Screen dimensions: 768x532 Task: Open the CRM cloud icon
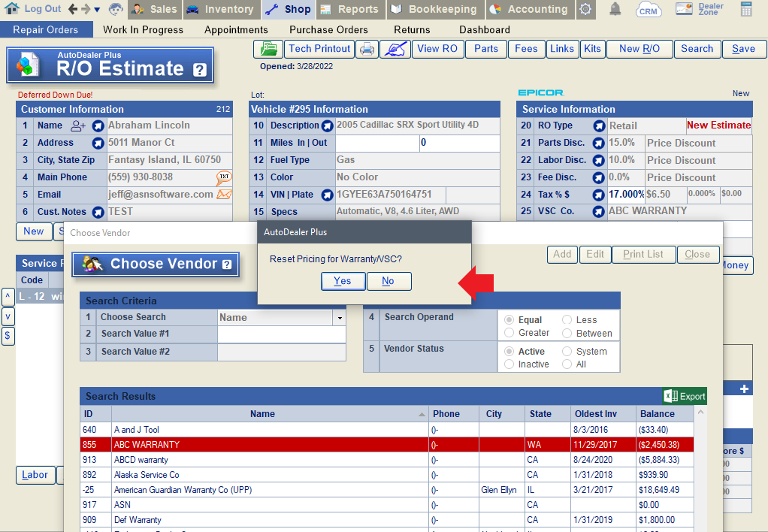(x=649, y=9)
